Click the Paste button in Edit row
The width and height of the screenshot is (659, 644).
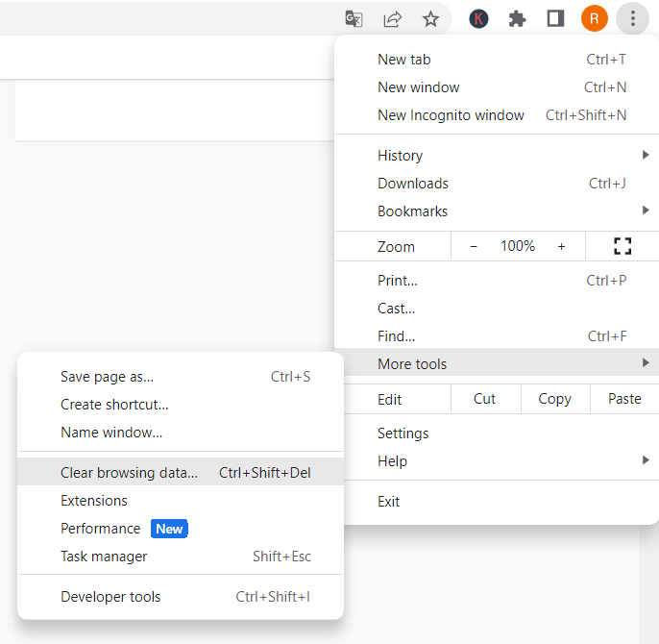[x=624, y=399]
